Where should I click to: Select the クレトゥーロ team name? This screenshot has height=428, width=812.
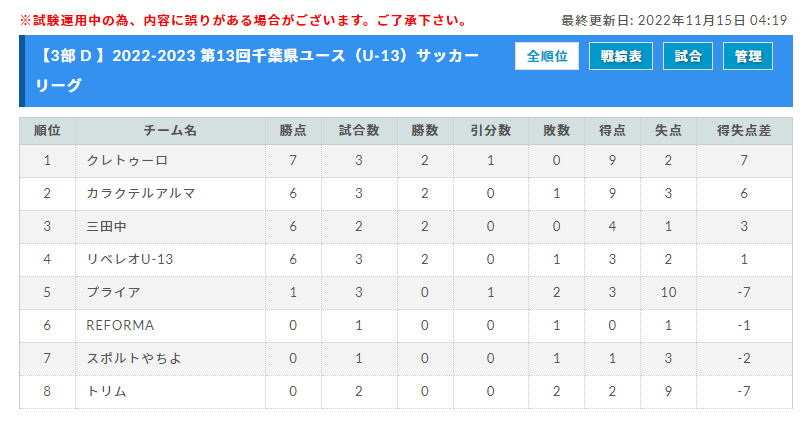(x=127, y=161)
